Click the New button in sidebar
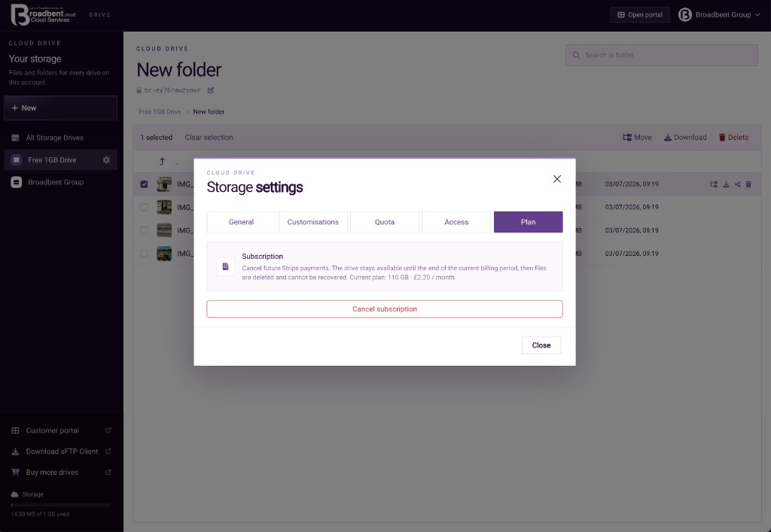The width and height of the screenshot is (771, 532). click(60, 108)
